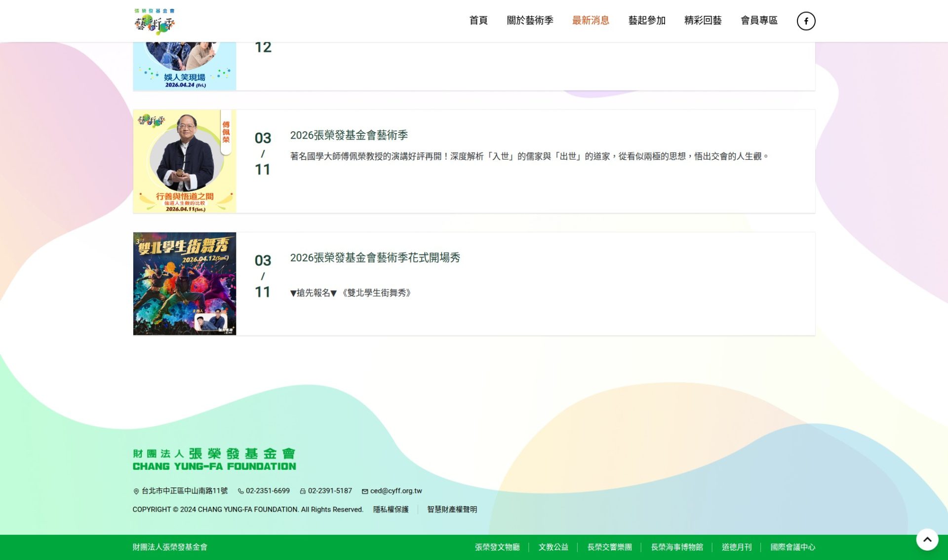
Task: Click the 智慧財產權聲明 footer link
Action: [x=452, y=510]
